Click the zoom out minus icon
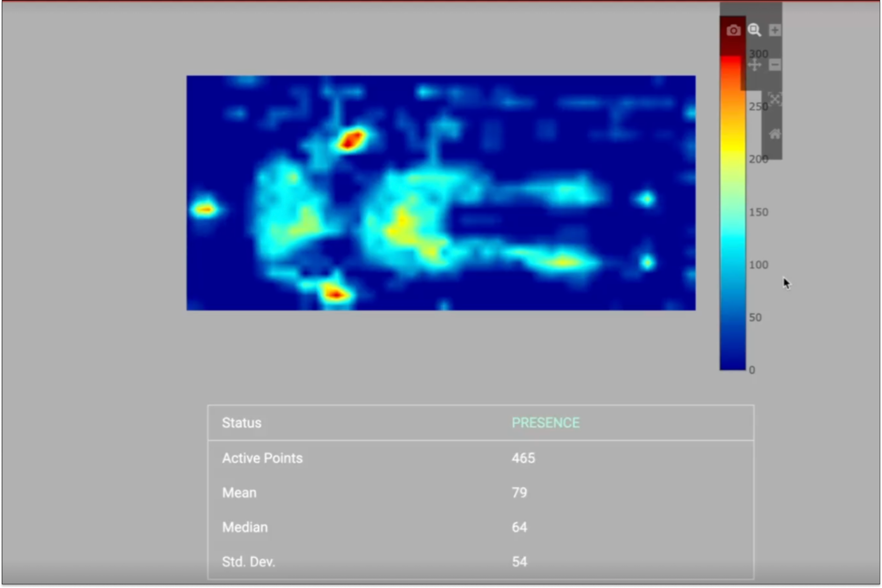882x588 pixels. (x=775, y=65)
